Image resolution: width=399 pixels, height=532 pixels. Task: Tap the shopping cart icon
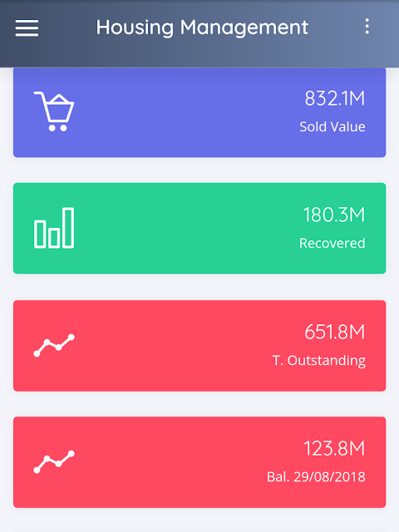coord(54,111)
